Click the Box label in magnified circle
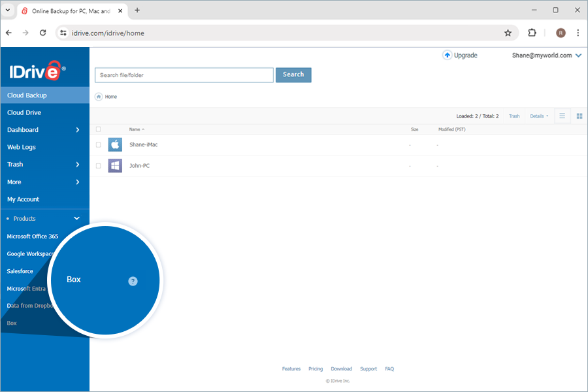Screen dimensions: 588x392 73,280
